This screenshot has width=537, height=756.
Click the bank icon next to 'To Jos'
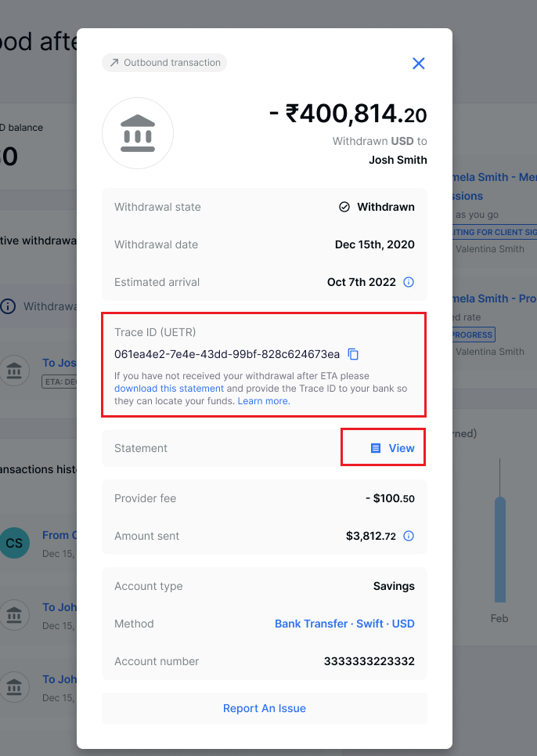pos(14,371)
